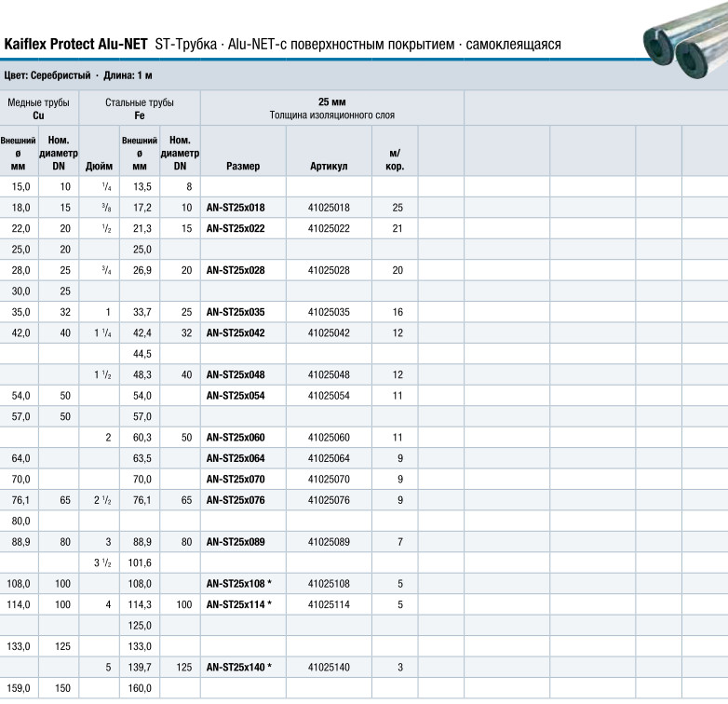
Task: Click steel diameter value 48,3
Action: pos(142,374)
